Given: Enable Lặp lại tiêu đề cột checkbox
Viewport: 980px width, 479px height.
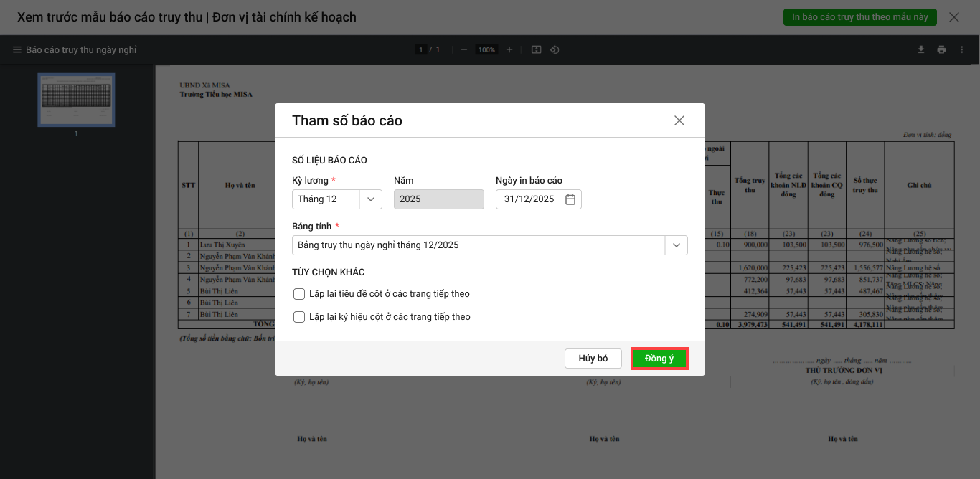Looking at the screenshot, I should pyautogui.click(x=299, y=294).
